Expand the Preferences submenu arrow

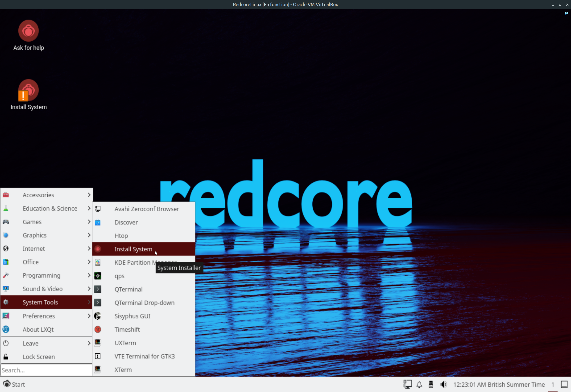89,316
